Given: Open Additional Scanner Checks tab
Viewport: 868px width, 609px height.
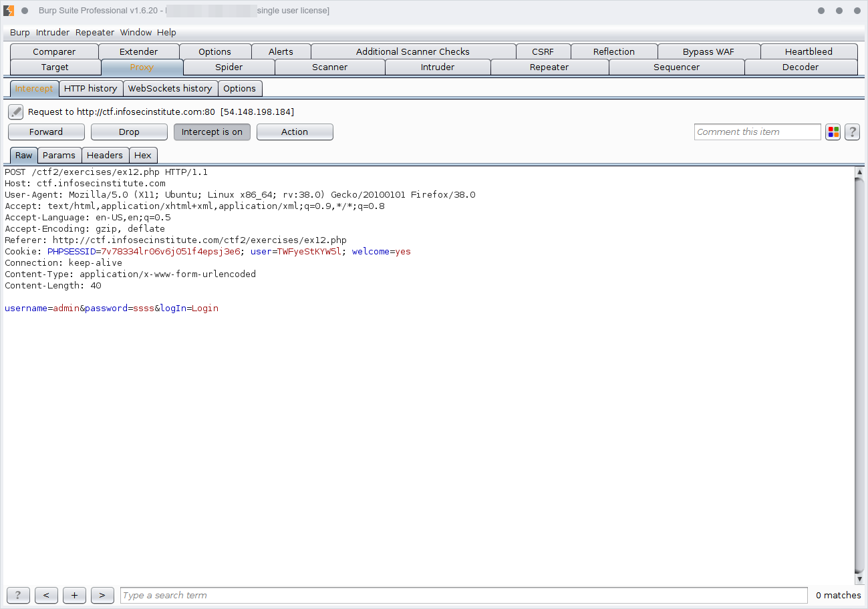Looking at the screenshot, I should (413, 51).
